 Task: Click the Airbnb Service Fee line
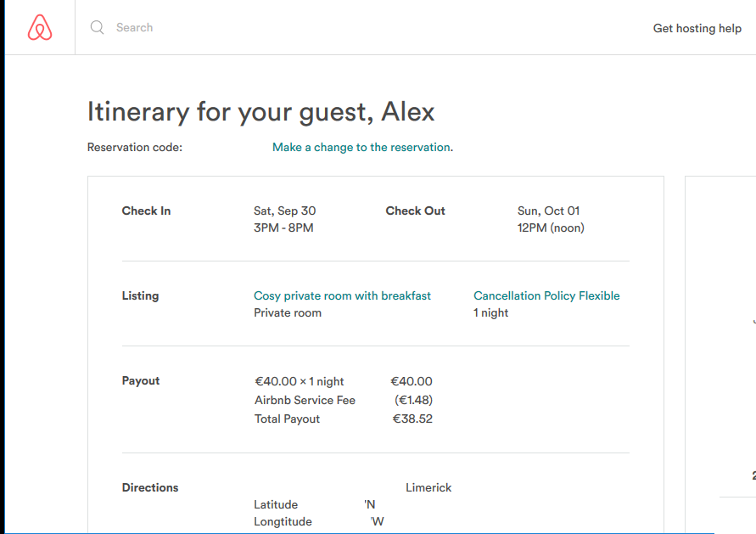(305, 401)
